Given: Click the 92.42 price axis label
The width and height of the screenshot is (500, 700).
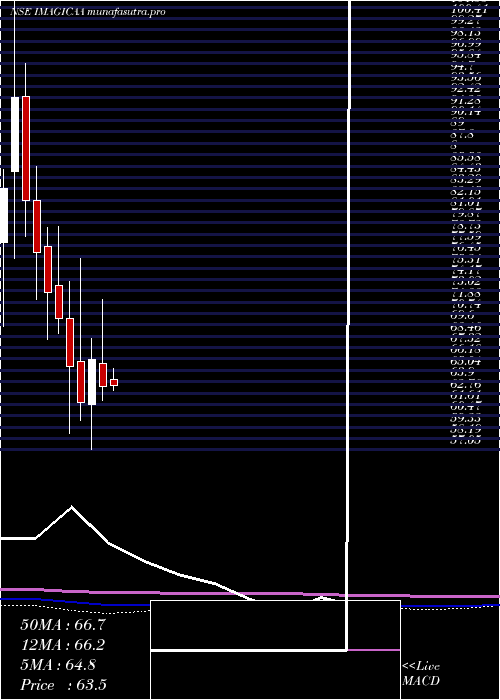Looking at the screenshot, I should [466, 90].
